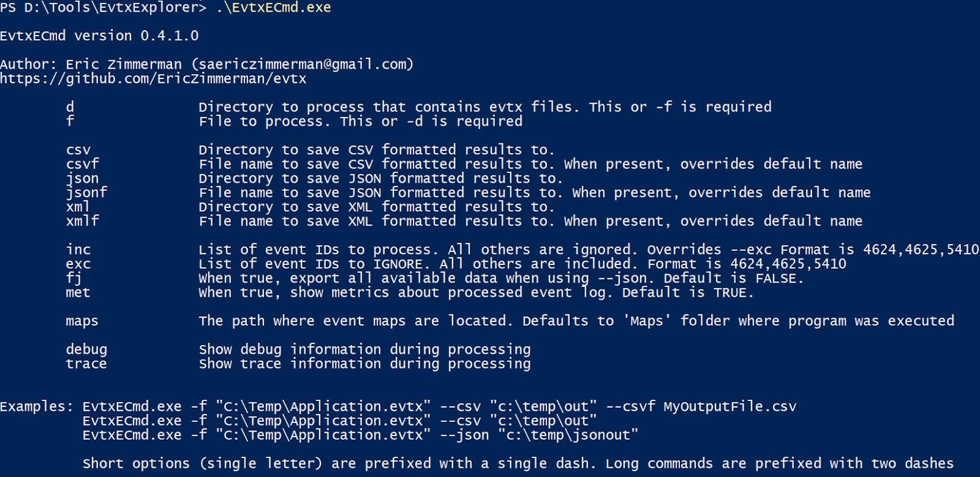Click the 'inc' option name
The height and width of the screenshot is (477, 980).
tap(78, 250)
